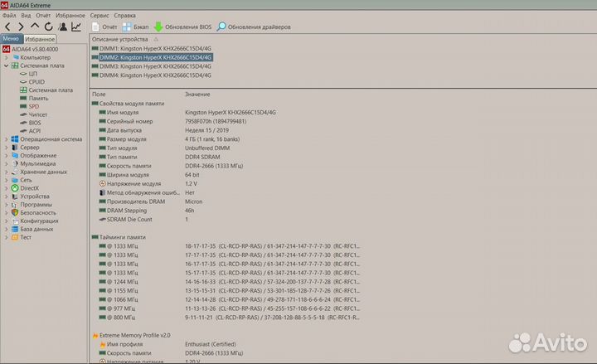Open the Сервис menu
Screen dimensions: 597x364
[x=99, y=16]
